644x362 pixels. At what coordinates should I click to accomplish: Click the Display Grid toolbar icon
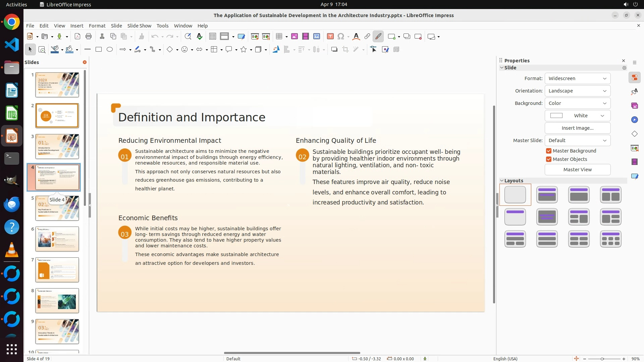tap(212, 37)
